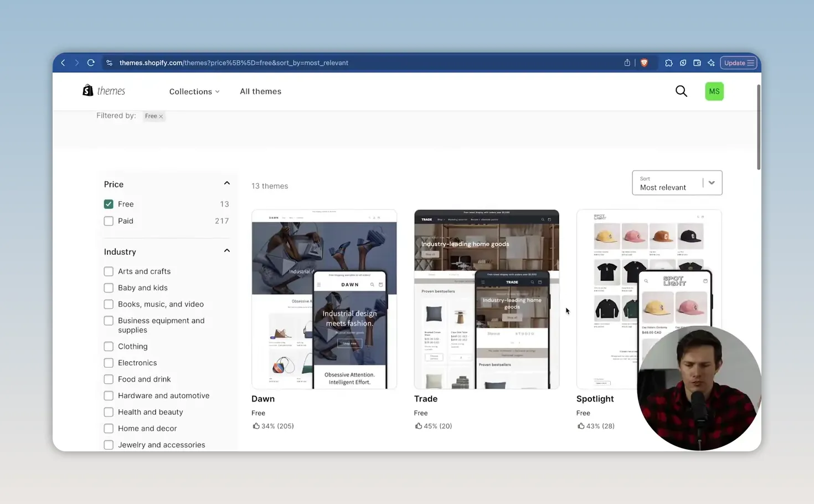Check the Food and drink checkbox
This screenshot has width=814, height=504.
109,379
